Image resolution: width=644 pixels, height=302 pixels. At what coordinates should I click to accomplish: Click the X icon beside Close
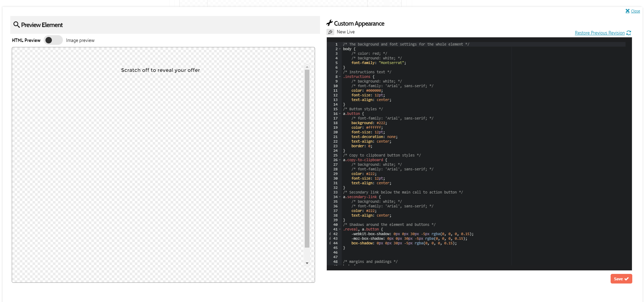pyautogui.click(x=627, y=11)
